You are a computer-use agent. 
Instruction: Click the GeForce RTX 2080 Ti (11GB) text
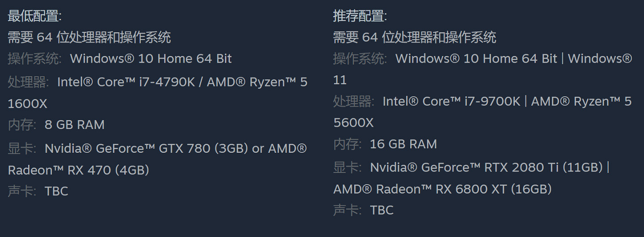[512, 168]
